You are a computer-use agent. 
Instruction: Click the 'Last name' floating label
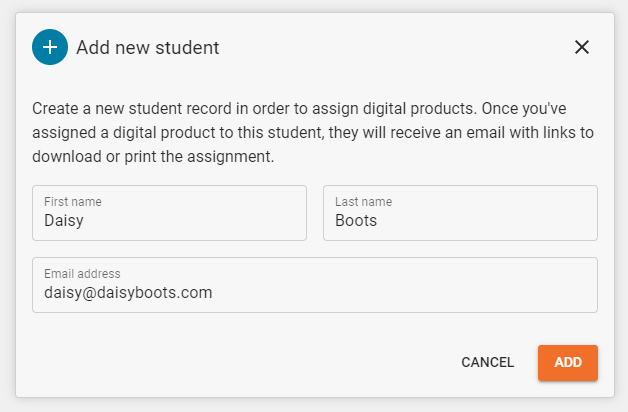(x=364, y=202)
